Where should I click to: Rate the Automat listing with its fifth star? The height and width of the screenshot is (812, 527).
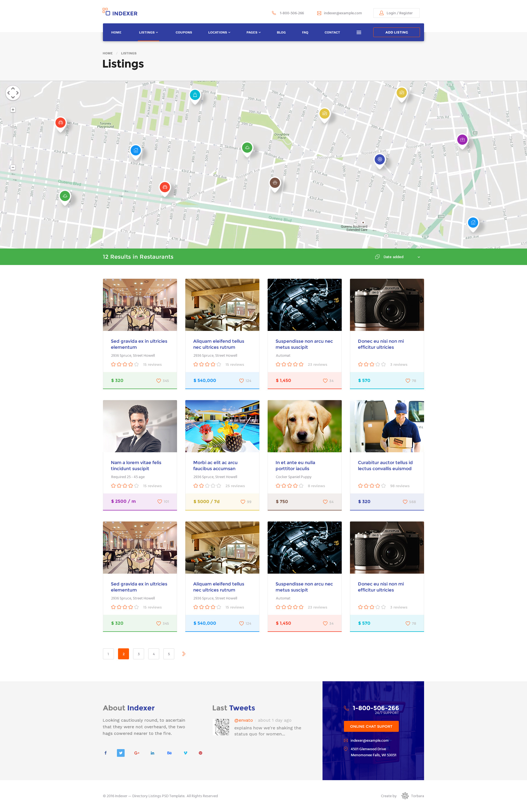click(302, 364)
